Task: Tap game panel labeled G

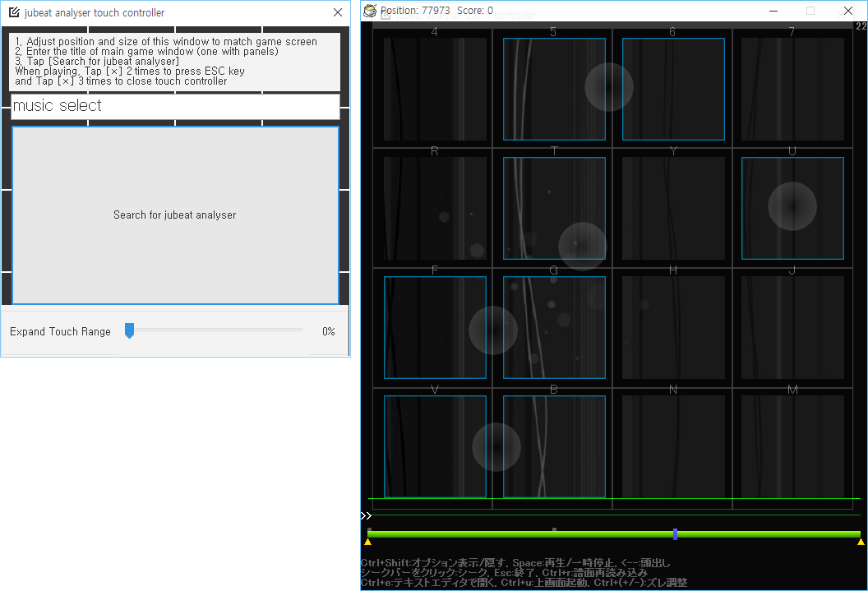Action: (554, 328)
